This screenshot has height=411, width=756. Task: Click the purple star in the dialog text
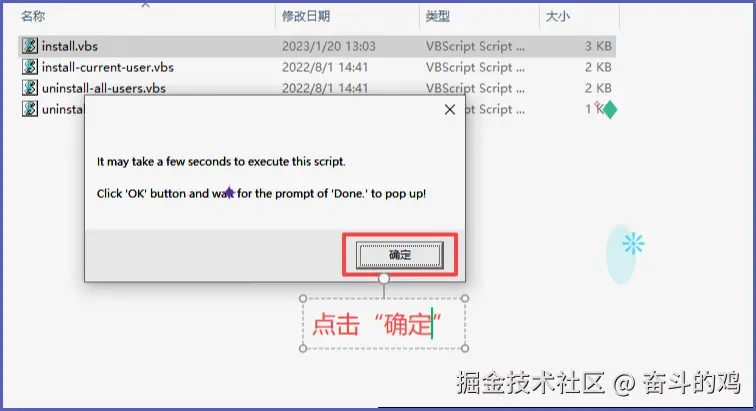coord(230,193)
